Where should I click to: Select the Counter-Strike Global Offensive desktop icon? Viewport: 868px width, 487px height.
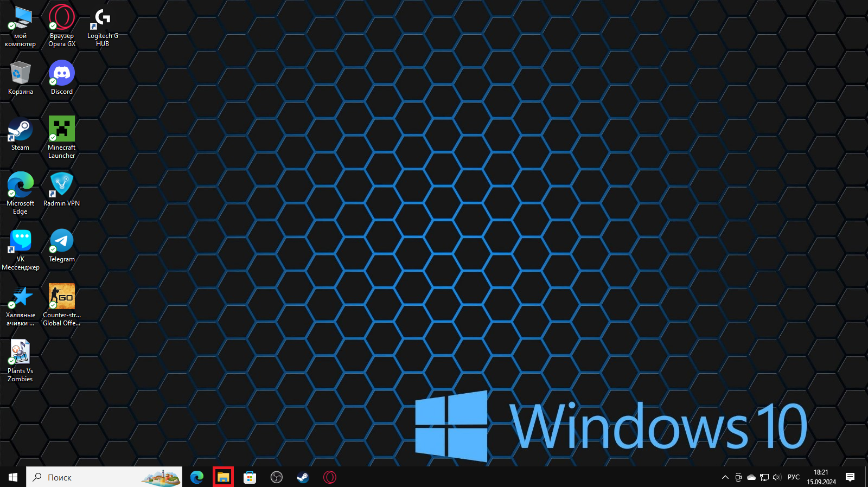pos(62,305)
